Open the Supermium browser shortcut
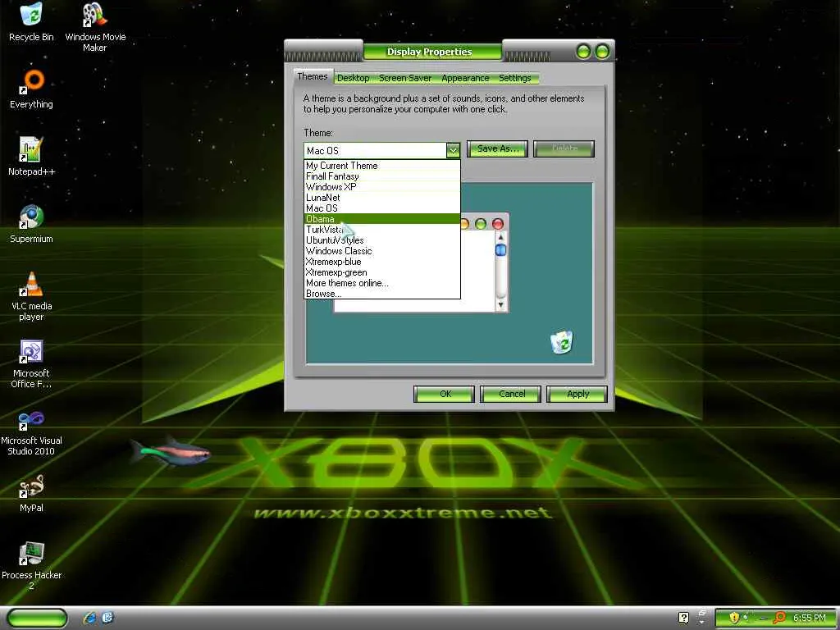This screenshot has width=840, height=630. (31, 224)
